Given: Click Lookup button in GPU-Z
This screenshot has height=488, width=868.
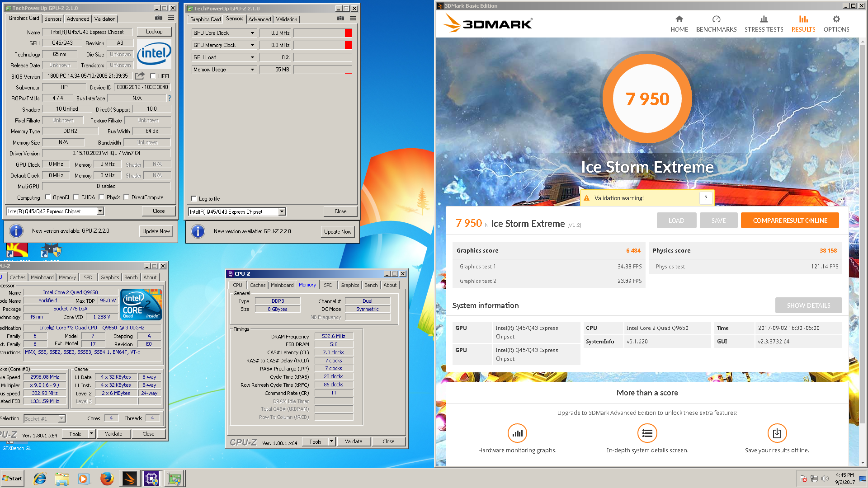Looking at the screenshot, I should [x=154, y=32].
